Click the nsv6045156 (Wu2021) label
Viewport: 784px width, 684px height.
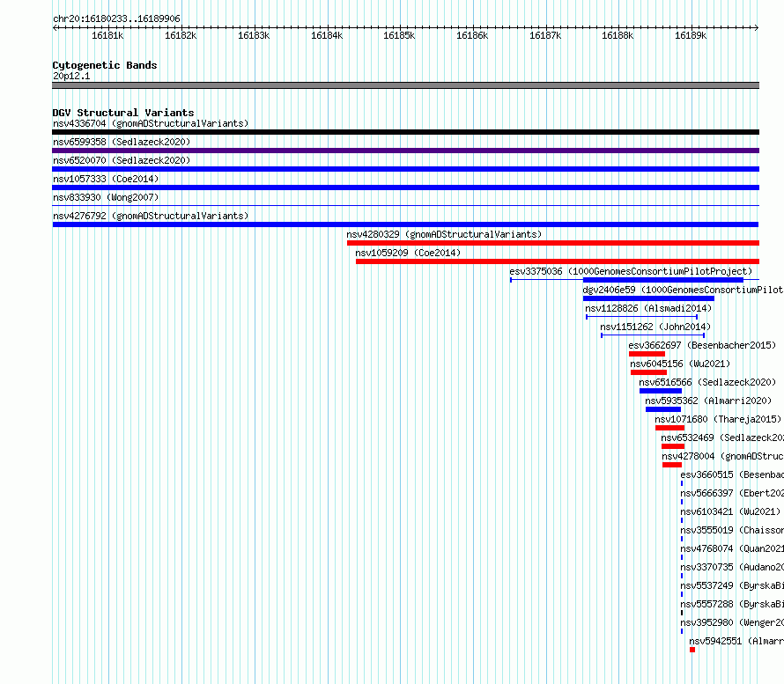pos(680,364)
